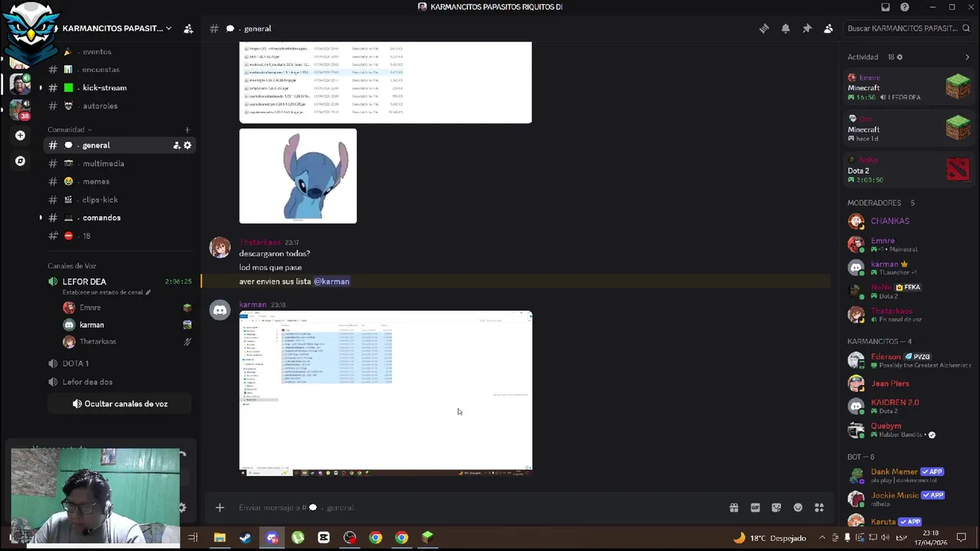
Task: Expand Actividad panel with chevron arrow
Action: pos(967,57)
